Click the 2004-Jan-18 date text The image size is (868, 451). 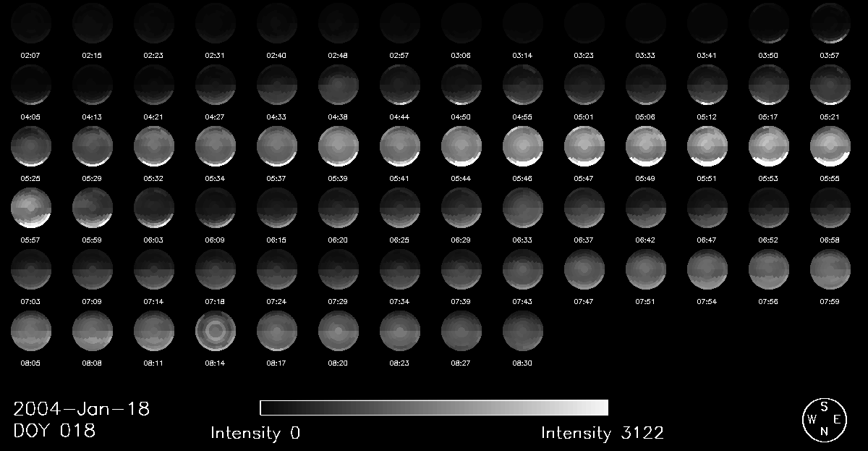point(82,409)
